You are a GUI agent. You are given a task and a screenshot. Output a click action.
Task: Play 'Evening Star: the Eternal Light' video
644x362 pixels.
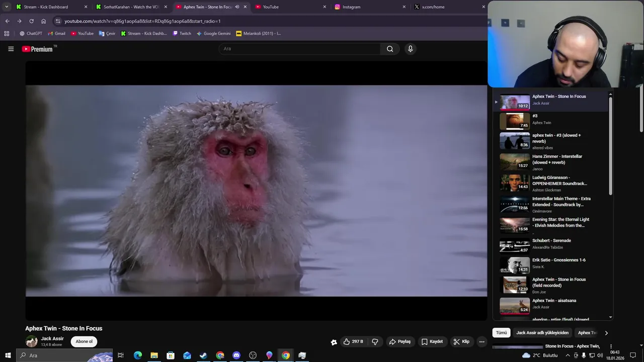tap(551, 225)
